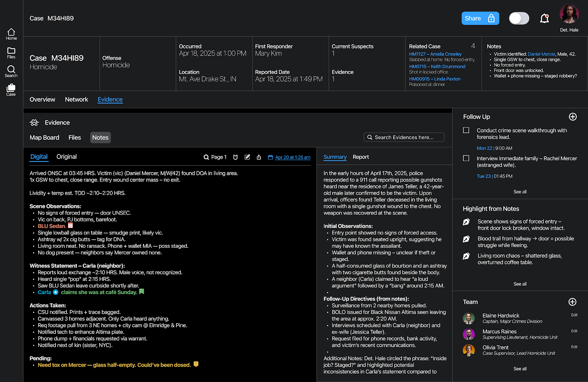Edit Elaine Hardwick team entry
Image resolution: width=588 pixels, height=382 pixels.
coord(574,315)
